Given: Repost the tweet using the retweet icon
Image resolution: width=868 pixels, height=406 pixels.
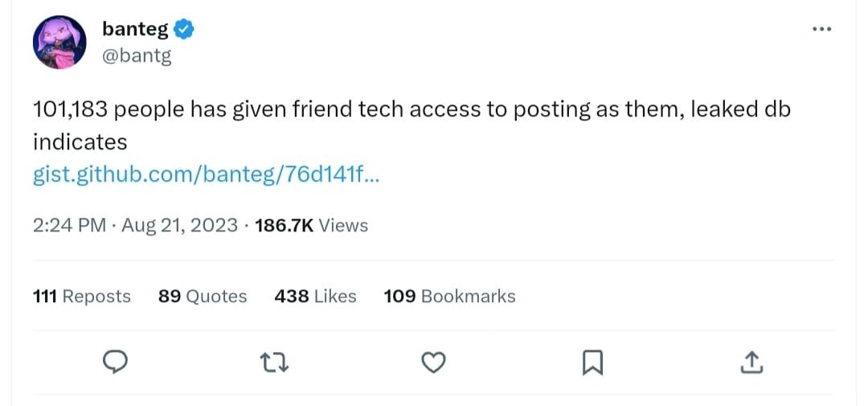Looking at the screenshot, I should 275,363.
